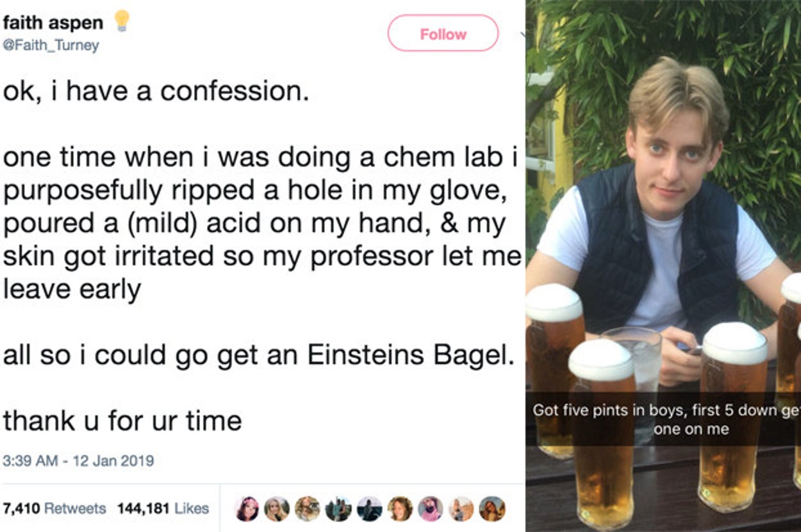Click the fifth liker avatar with dark silhouette
This screenshot has width=801, height=532.
369,508
